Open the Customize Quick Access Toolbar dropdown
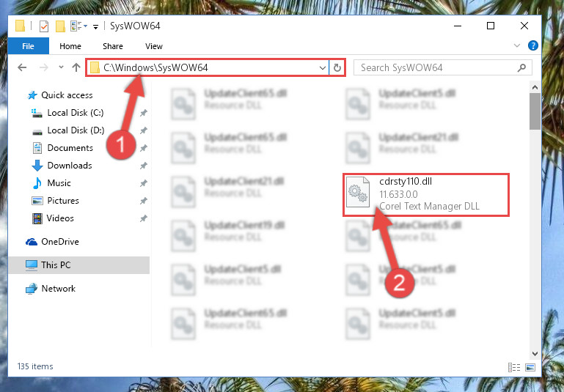Screen dimensions: 564x392 click(95, 26)
